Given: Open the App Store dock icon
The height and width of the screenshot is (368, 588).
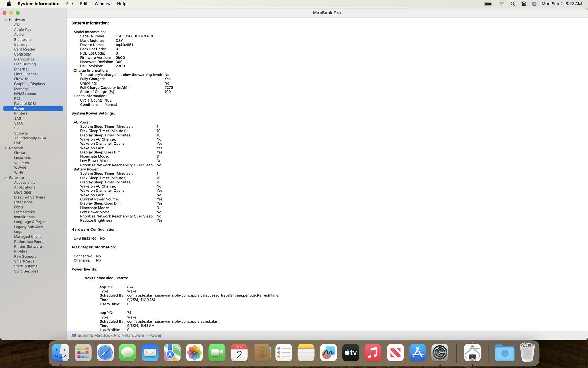Looking at the screenshot, I should pyautogui.click(x=418, y=353).
